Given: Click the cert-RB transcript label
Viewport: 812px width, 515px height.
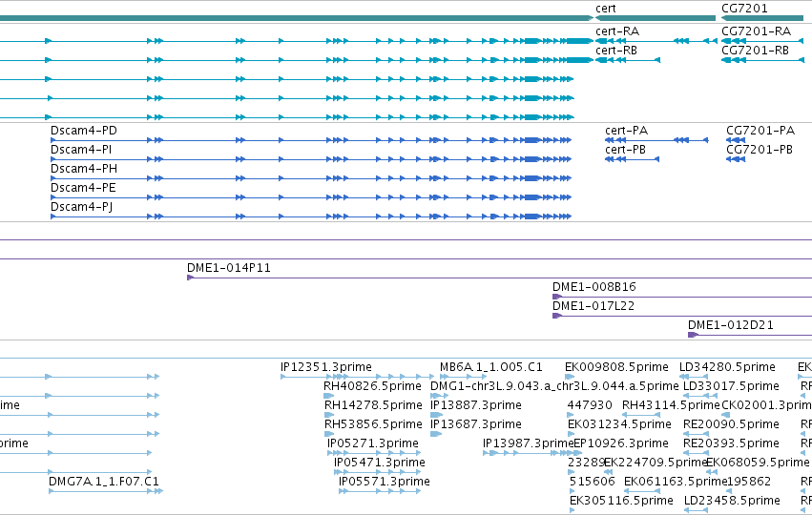Looking at the screenshot, I should (616, 51).
